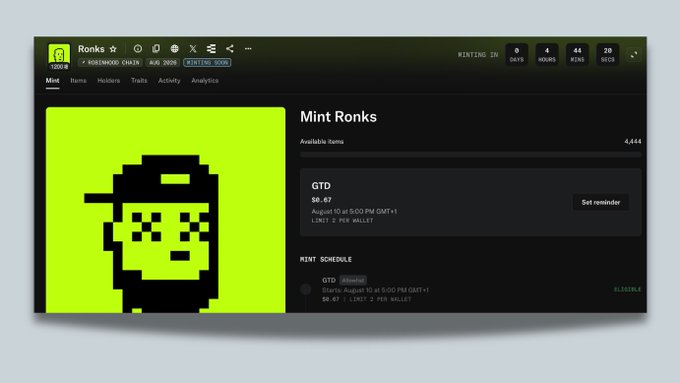Switch to the Items tab
This screenshot has width=680, height=383.
(78, 81)
